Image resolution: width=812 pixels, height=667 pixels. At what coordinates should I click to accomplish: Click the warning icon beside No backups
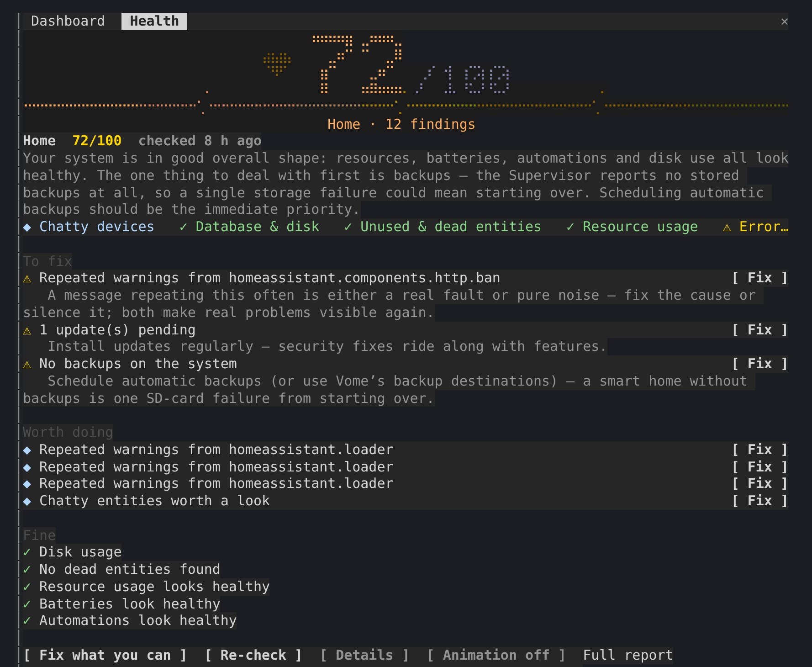[x=27, y=365]
